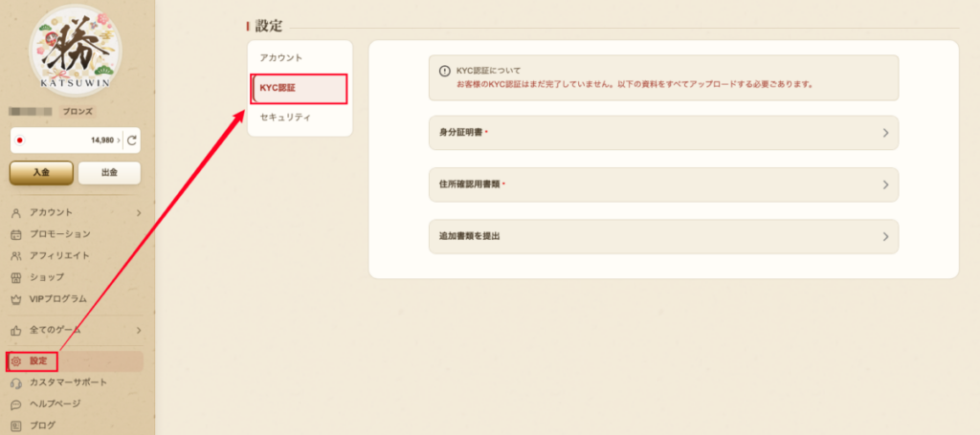Click the ヘルプページ chat bubble icon

click(16, 403)
